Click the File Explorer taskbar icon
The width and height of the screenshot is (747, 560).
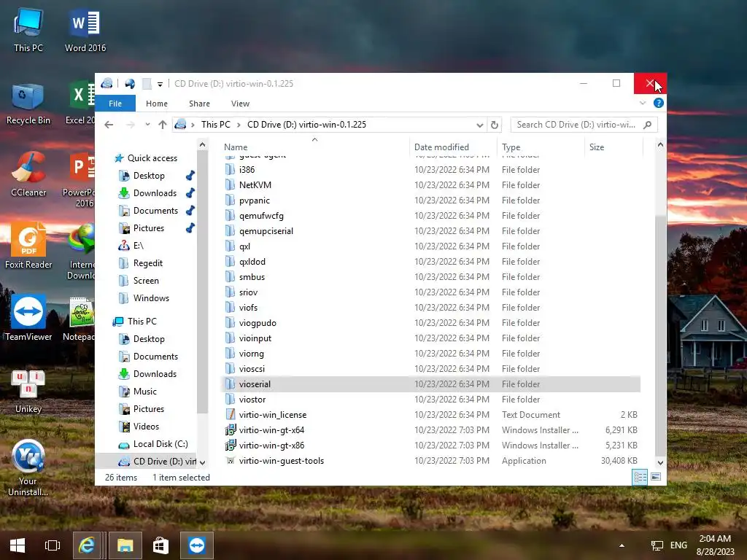tap(125, 545)
